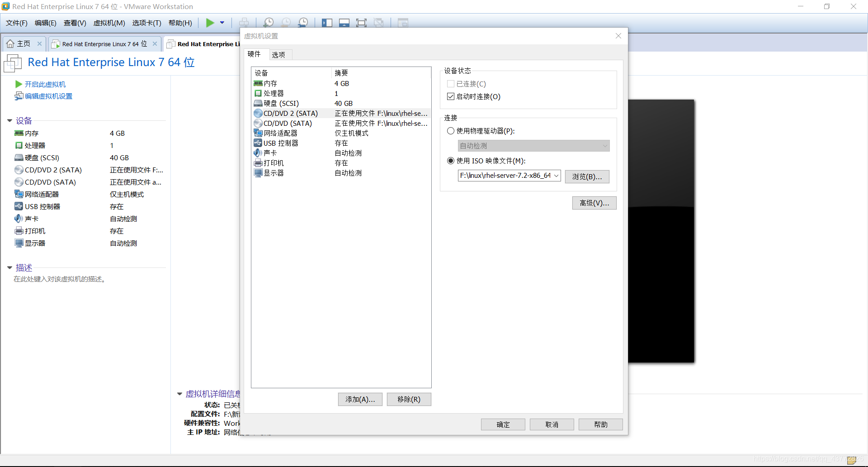Open the 虚拟机(M) menu
Viewport: 868px width, 467px height.
pos(109,23)
